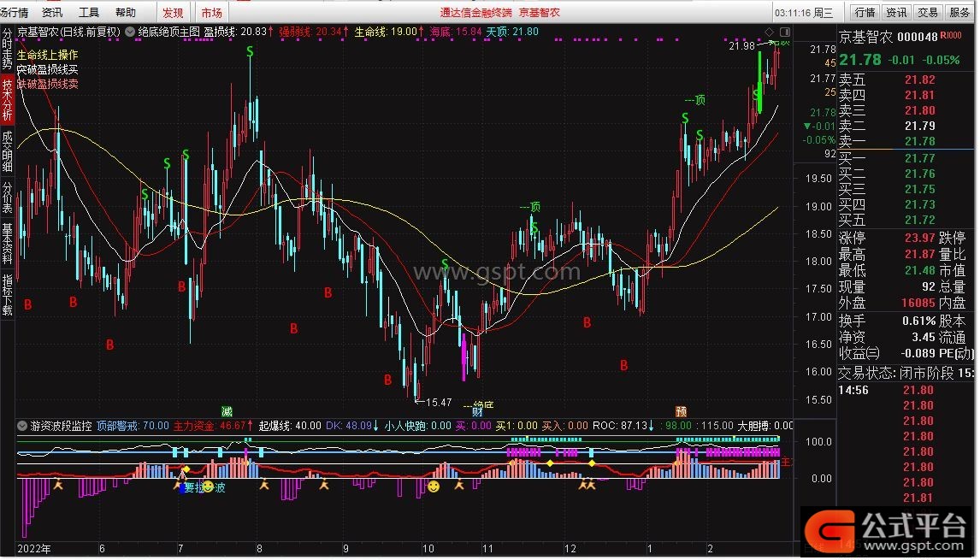Switch to the 市场 tab
This screenshot has width=980, height=560.
pyautogui.click(x=212, y=13)
